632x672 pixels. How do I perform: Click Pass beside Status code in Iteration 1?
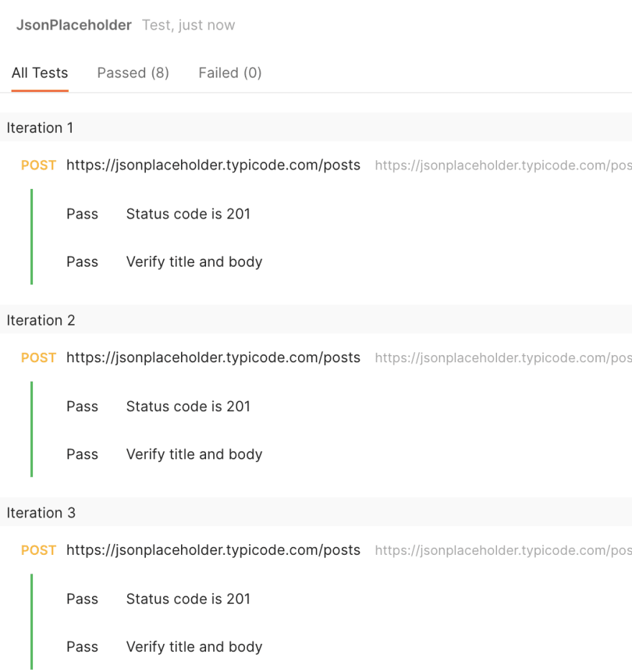(x=82, y=213)
